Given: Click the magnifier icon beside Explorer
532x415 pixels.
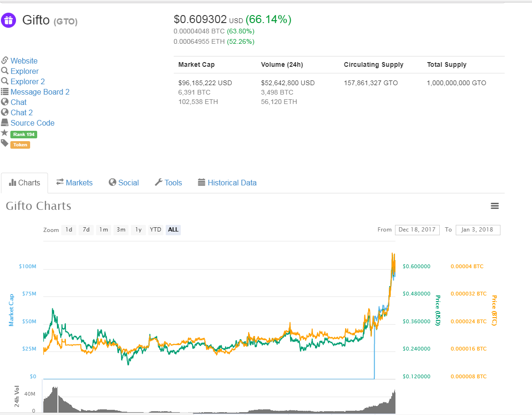Looking at the screenshot, I should pos(5,71).
